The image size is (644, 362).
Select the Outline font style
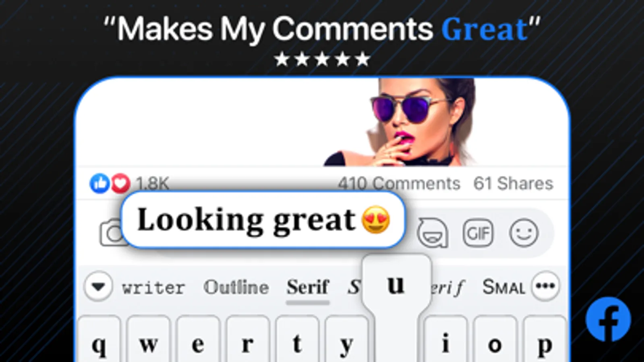[x=236, y=287]
